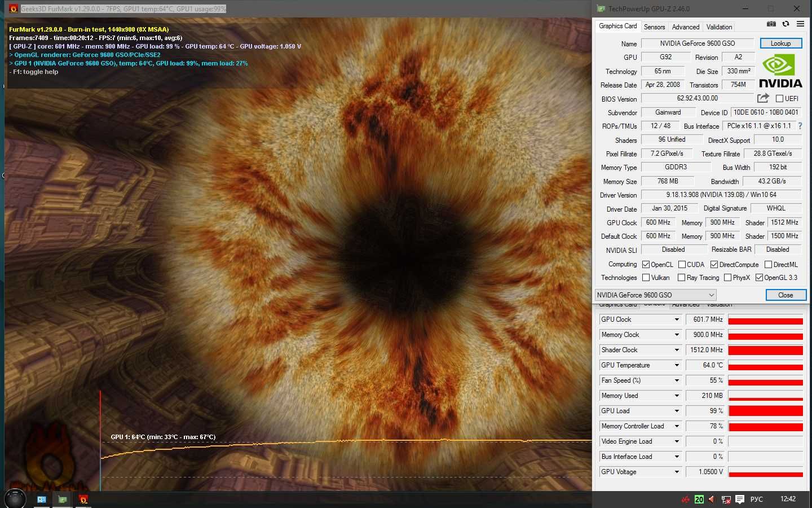This screenshot has width=812, height=508.
Task: Open the GPU Load sensor dropdown
Action: [677, 411]
